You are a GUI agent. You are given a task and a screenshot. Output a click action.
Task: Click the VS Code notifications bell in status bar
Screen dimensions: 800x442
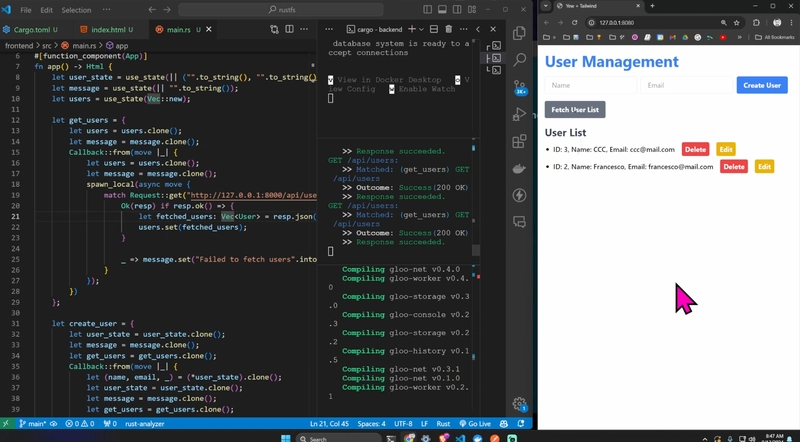point(521,424)
